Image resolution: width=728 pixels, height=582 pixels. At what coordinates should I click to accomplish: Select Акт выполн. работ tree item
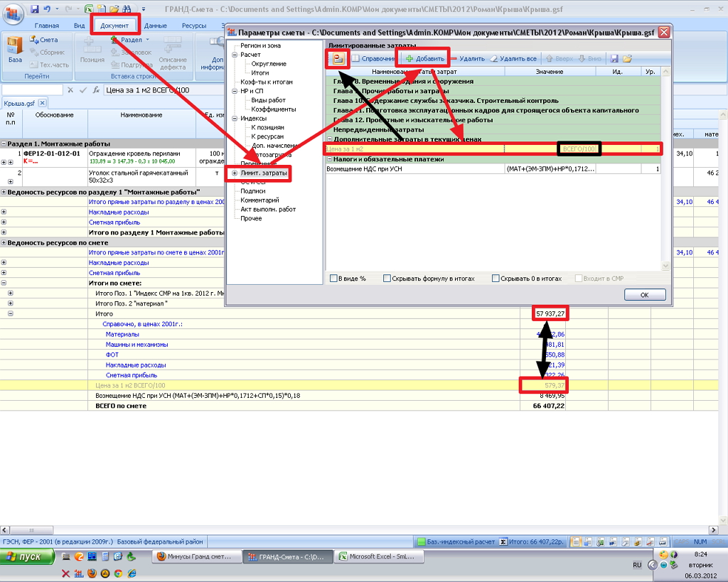(x=268, y=210)
